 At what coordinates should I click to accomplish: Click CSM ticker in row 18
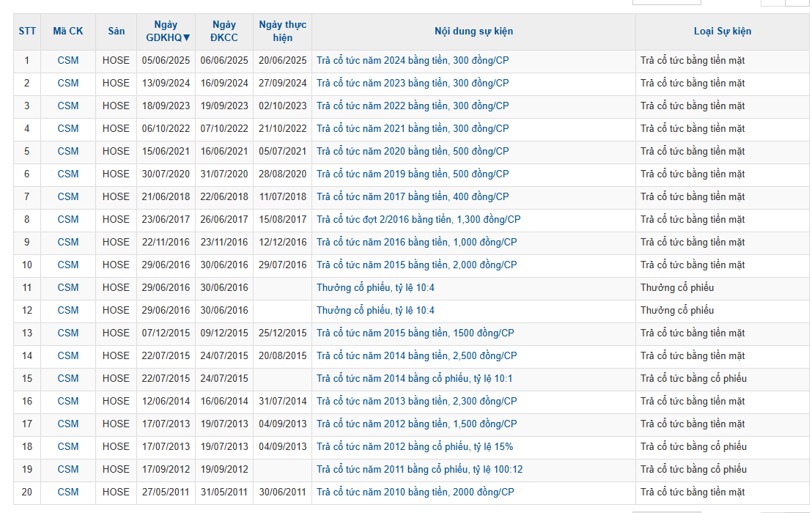coord(68,447)
